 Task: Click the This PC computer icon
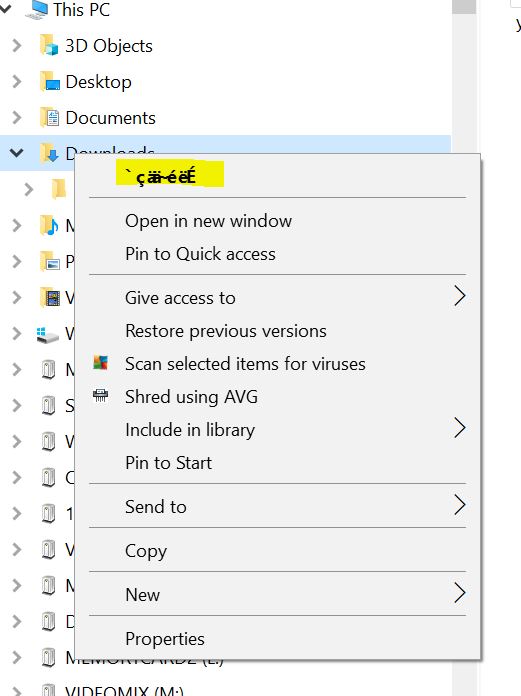click(x=36, y=9)
